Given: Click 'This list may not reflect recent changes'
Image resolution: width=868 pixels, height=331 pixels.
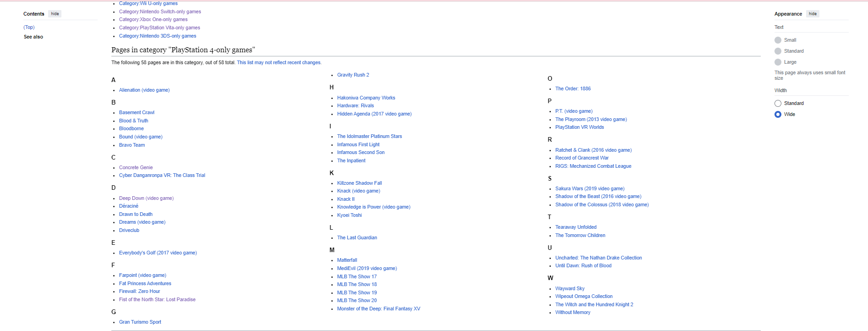Looking at the screenshot, I should (279, 62).
